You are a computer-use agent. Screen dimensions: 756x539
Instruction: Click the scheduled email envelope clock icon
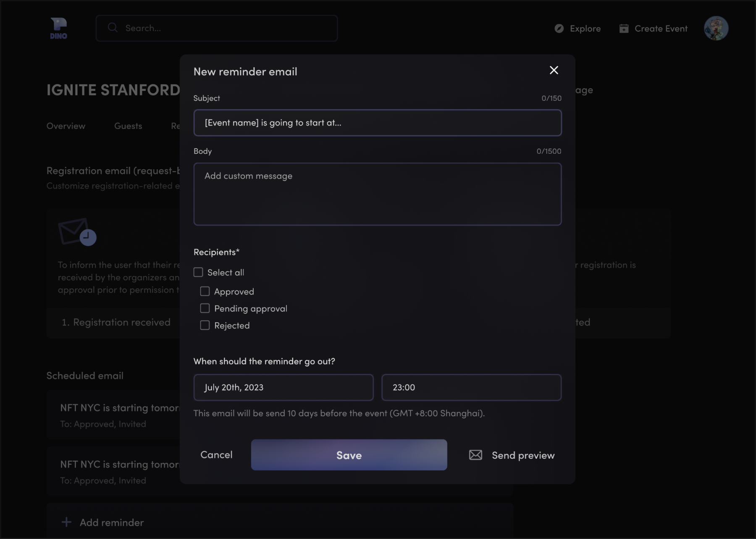click(77, 231)
